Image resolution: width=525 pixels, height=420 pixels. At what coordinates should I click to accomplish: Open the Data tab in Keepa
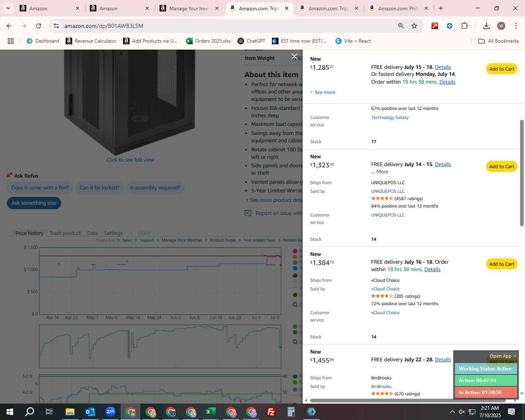tap(92, 233)
